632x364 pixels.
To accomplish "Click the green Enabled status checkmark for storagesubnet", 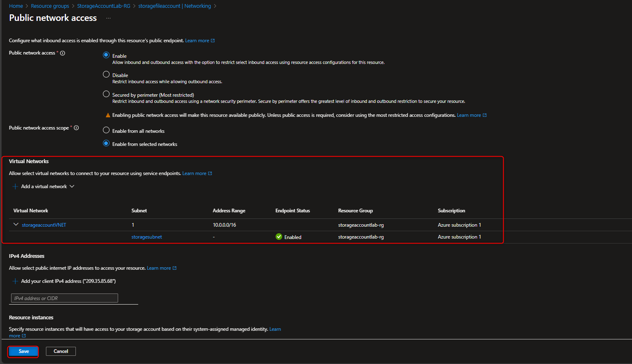I will click(x=279, y=237).
